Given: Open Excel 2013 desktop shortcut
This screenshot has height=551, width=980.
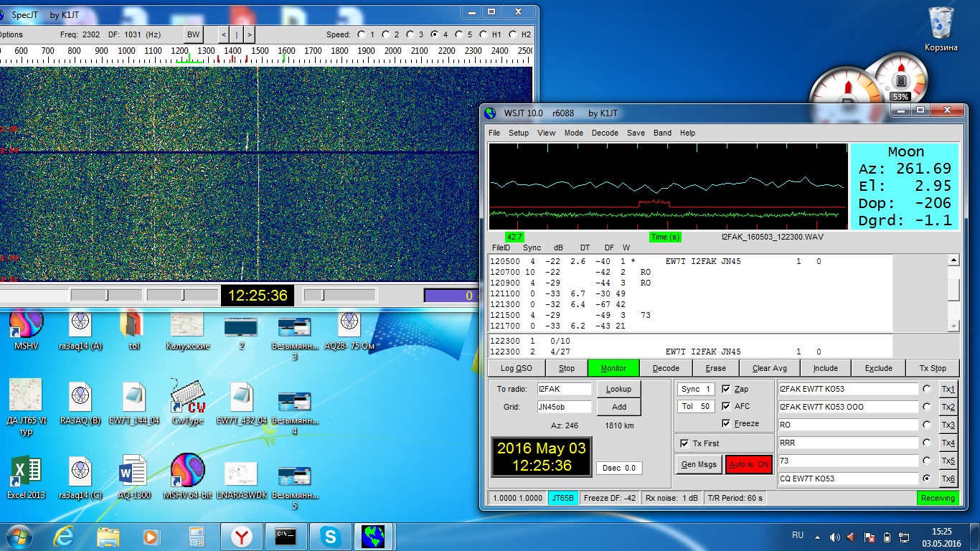Looking at the screenshot, I should pos(25,471).
